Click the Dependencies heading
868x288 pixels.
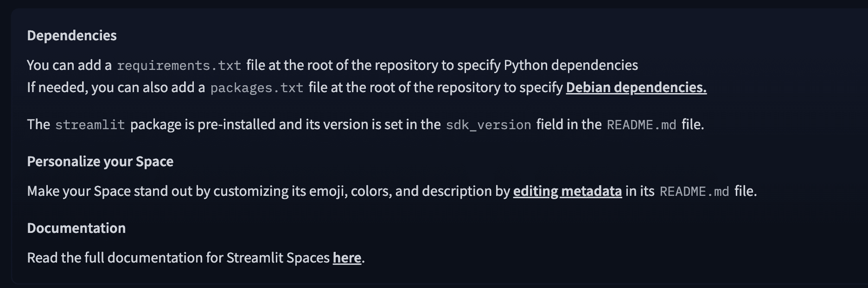(x=72, y=36)
